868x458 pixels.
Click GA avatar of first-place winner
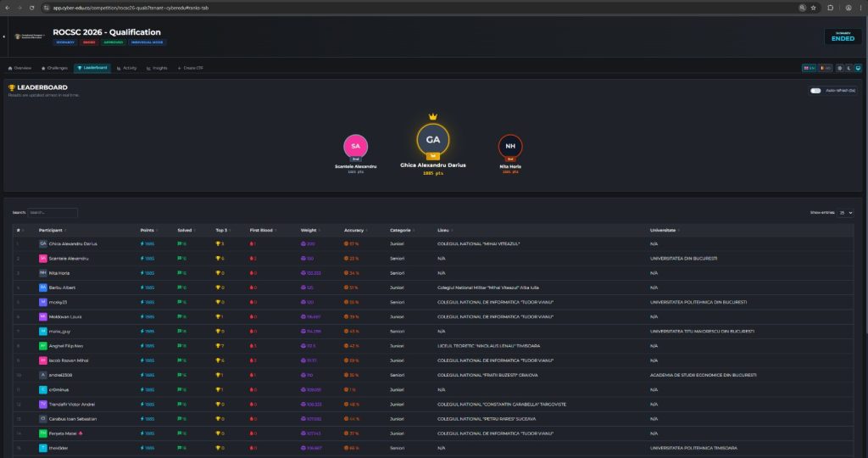433,139
